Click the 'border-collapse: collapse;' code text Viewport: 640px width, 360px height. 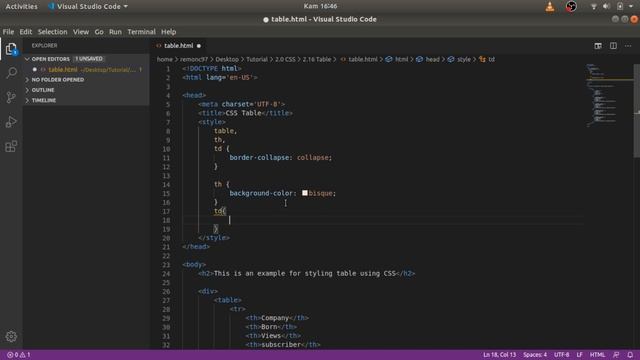[x=280, y=158]
